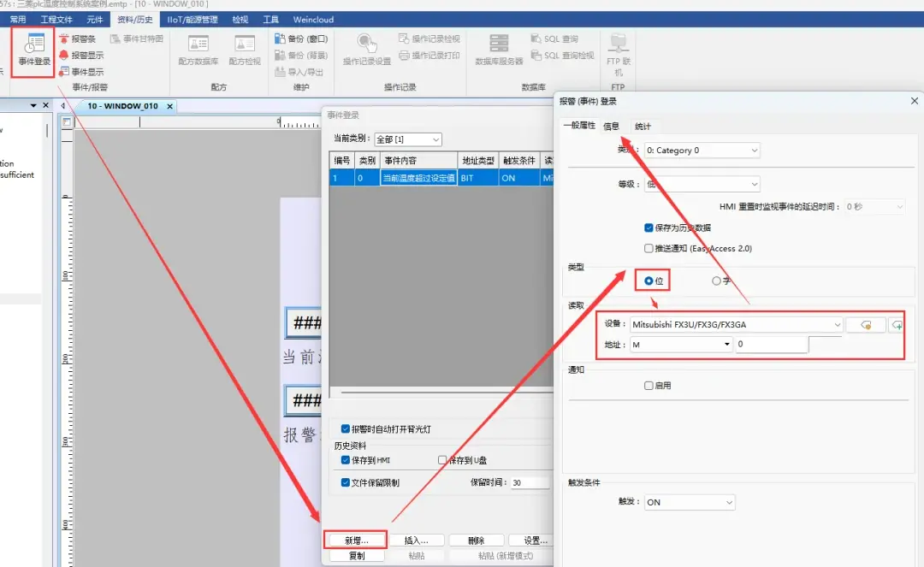The height and width of the screenshot is (567, 924).
Task: Select the 位 bit type radio button
Action: tap(649, 281)
